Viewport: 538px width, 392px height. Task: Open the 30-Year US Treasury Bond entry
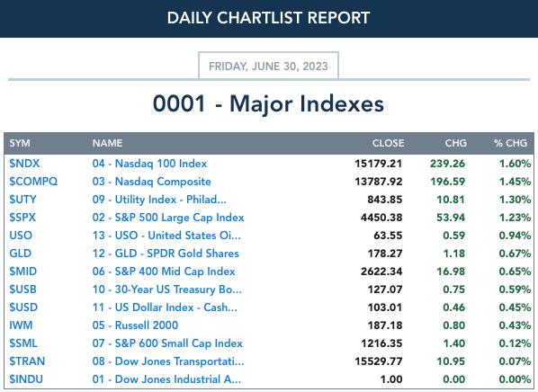(167, 290)
